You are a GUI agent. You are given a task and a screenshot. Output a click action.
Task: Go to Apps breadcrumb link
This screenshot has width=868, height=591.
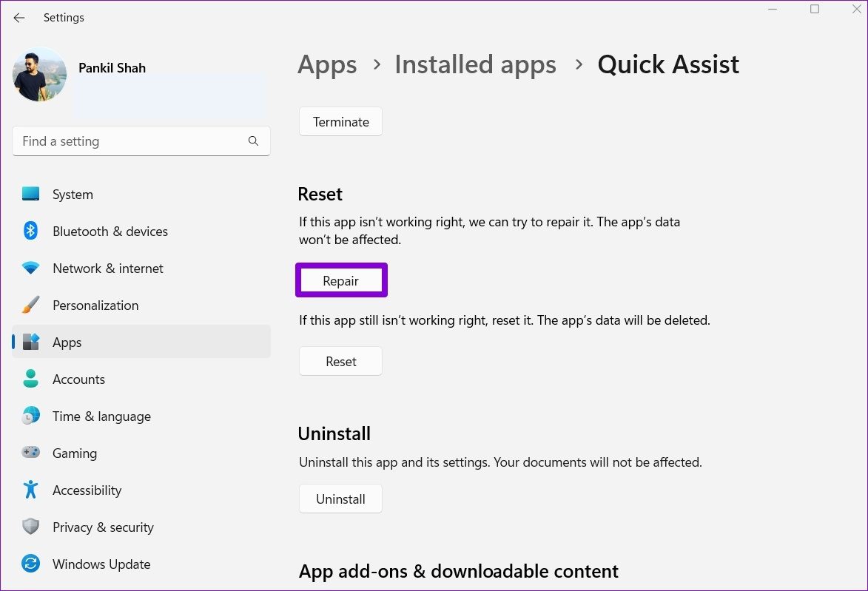click(327, 65)
